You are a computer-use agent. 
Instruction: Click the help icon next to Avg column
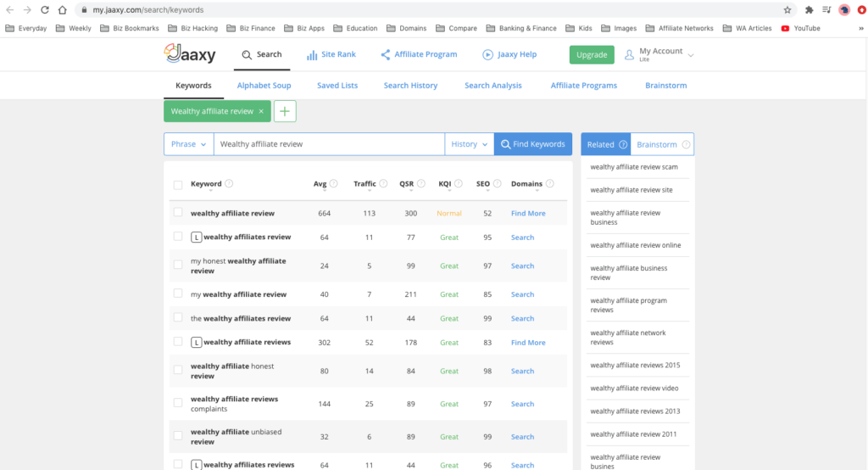[333, 184]
